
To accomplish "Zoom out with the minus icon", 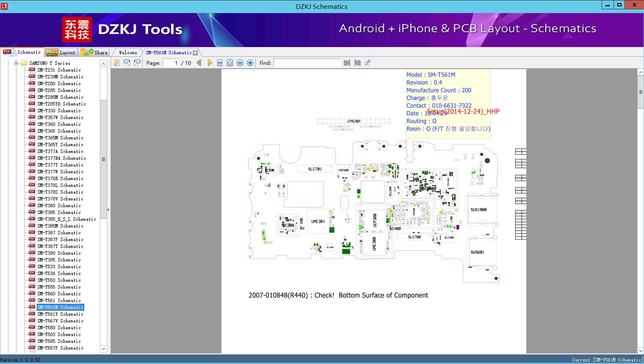I will [240, 63].
